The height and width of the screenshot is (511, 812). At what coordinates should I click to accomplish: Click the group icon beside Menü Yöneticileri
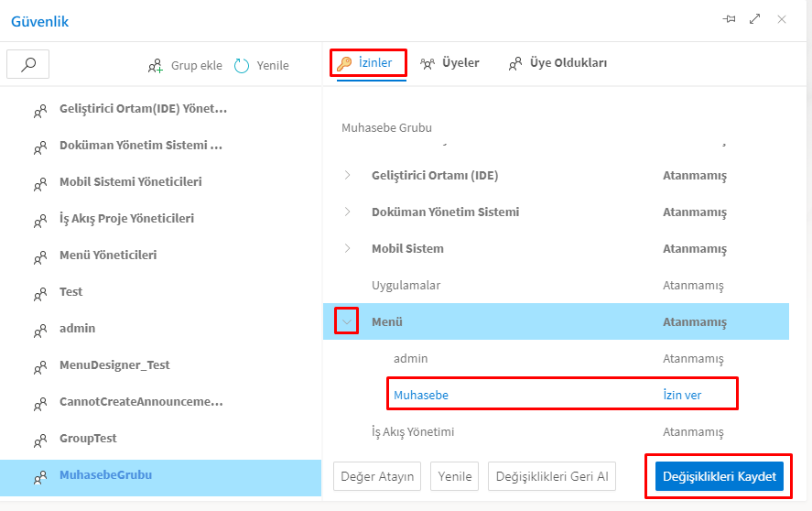(x=40, y=257)
